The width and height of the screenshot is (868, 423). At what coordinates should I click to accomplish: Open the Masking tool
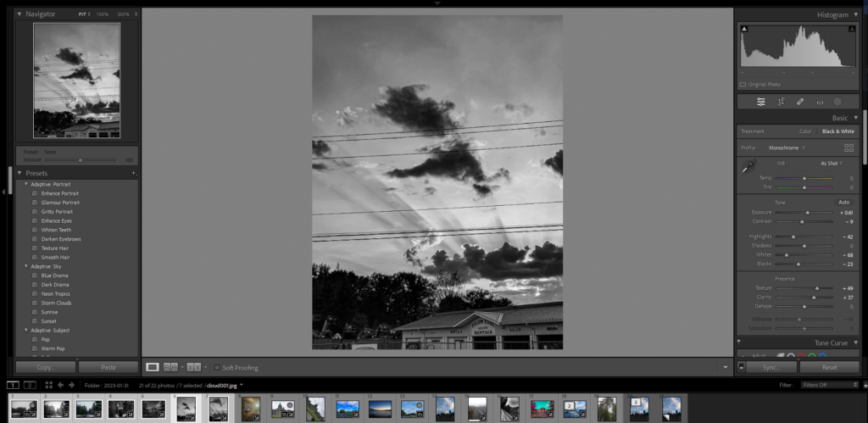[x=837, y=102]
